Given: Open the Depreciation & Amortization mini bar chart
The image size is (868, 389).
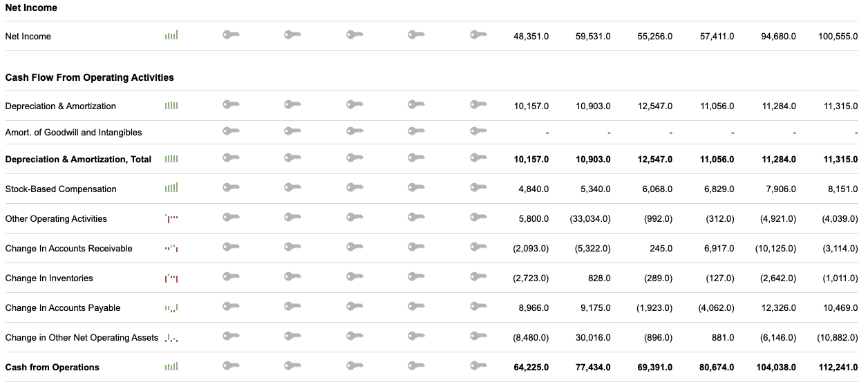Looking at the screenshot, I should tap(171, 106).
